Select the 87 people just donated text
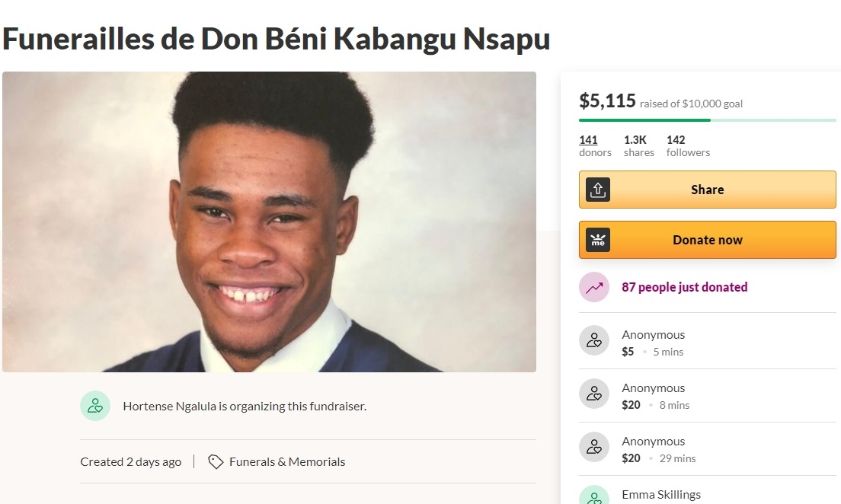 [x=684, y=287]
